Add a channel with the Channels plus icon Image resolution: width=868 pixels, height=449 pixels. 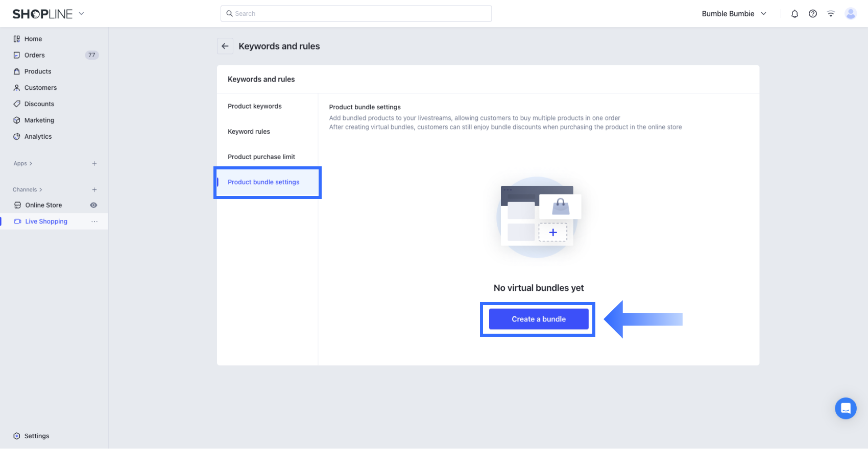pyautogui.click(x=94, y=190)
